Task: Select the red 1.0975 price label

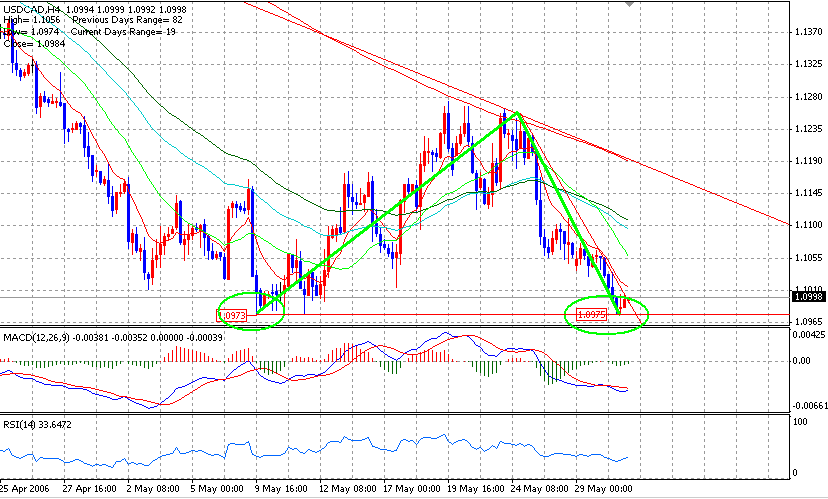Action: tap(591, 315)
